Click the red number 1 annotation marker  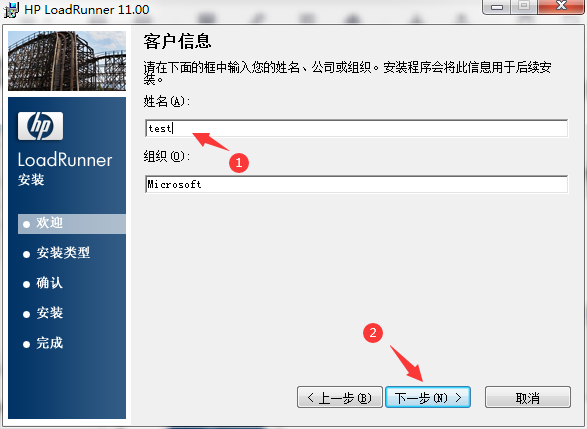(239, 162)
